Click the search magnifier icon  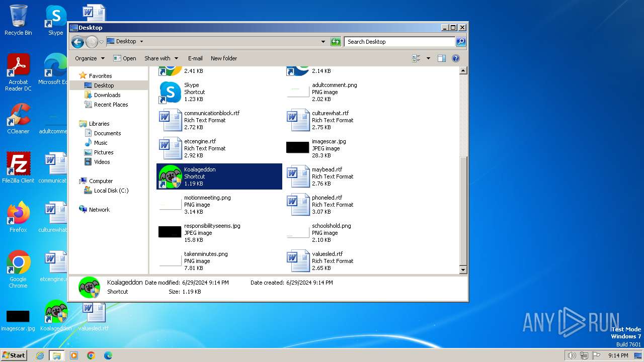pyautogui.click(x=461, y=42)
